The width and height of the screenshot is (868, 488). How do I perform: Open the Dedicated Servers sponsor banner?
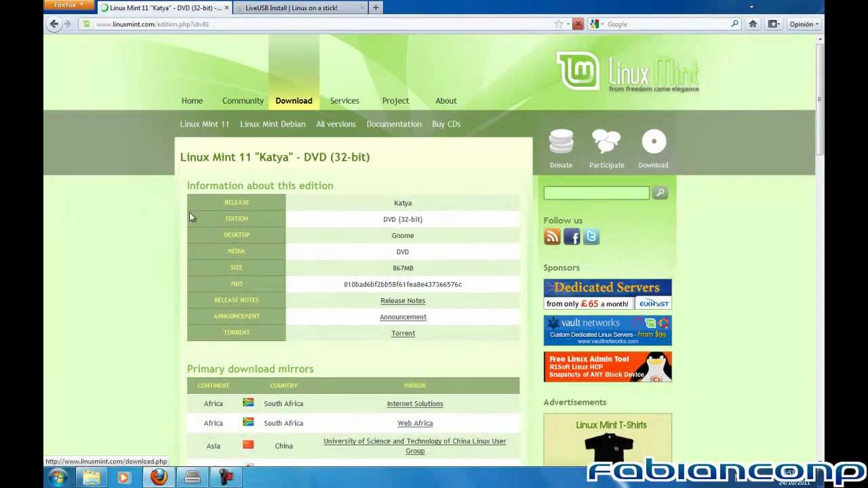click(x=608, y=295)
